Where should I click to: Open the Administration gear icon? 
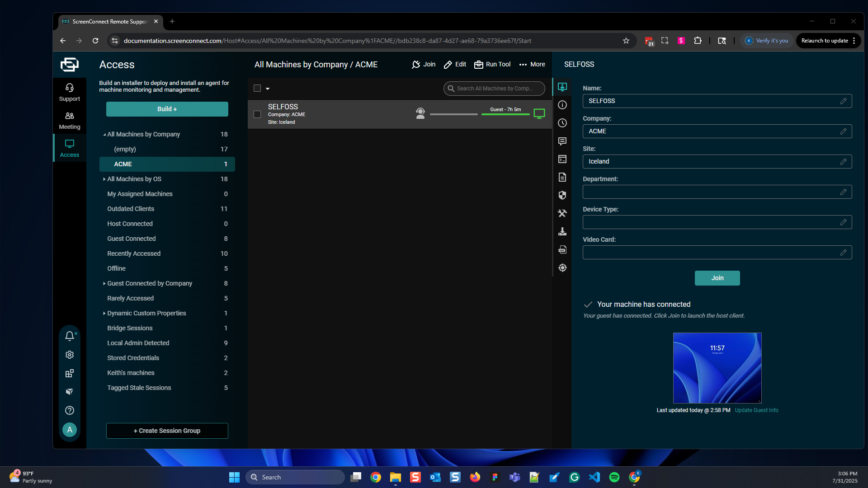coord(70,355)
